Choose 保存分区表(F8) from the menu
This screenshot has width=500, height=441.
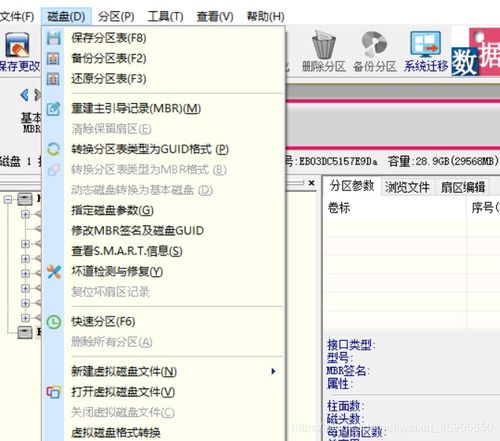coord(163,38)
